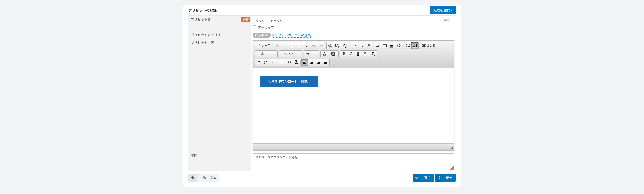Click the 更新 save button

click(445, 178)
